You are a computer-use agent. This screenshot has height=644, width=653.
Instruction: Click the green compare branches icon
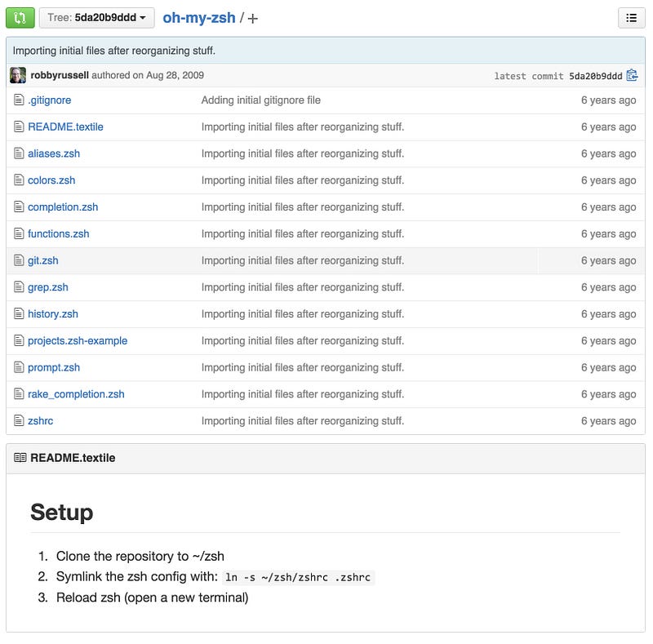pos(20,18)
